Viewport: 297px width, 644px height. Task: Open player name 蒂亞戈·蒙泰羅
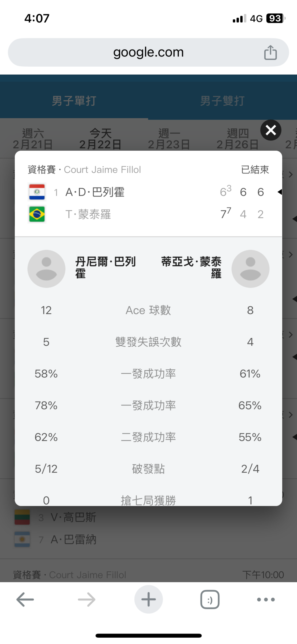tap(191, 267)
